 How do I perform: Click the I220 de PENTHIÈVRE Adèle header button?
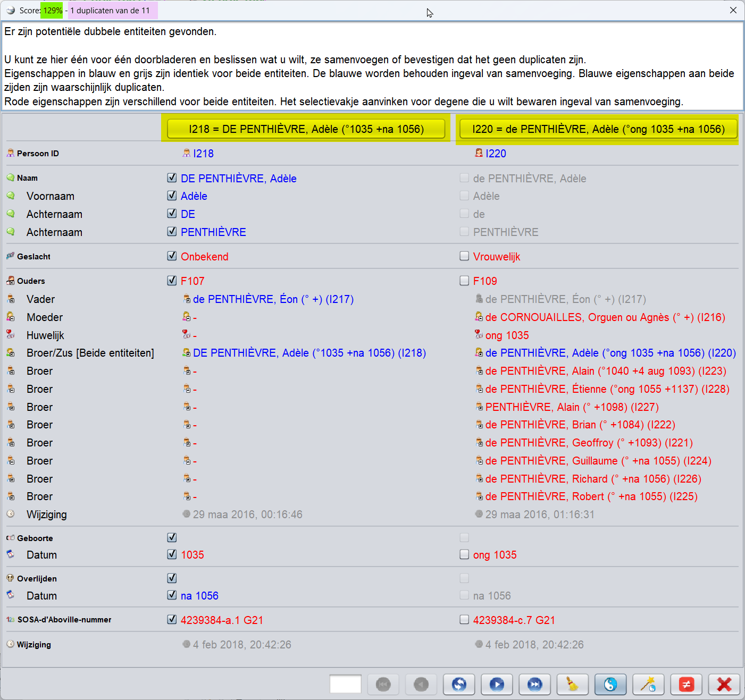coord(598,129)
